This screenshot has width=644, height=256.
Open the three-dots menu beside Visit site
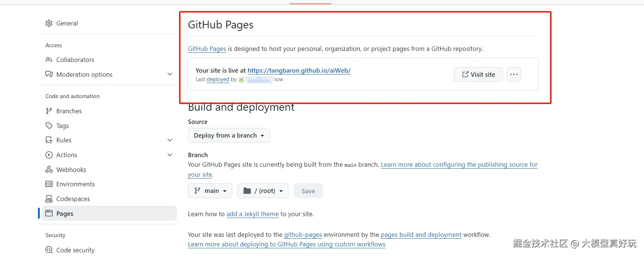point(514,74)
